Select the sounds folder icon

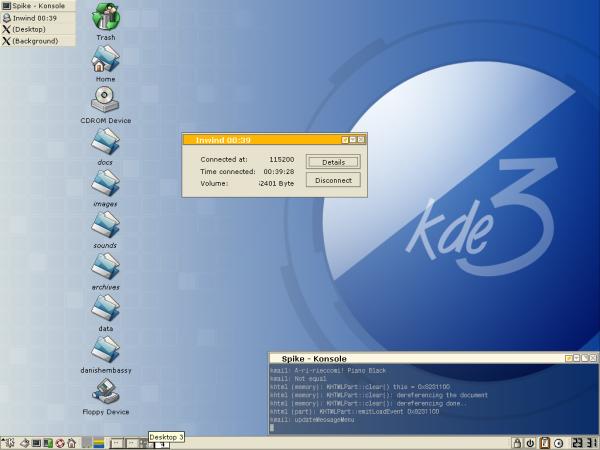pyautogui.click(x=106, y=230)
